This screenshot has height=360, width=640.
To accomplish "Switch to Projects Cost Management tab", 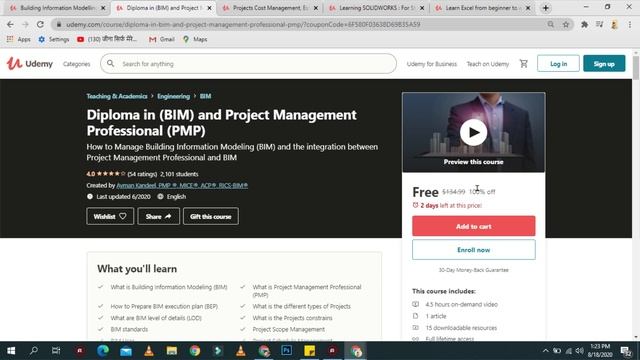I will tap(269, 8).
